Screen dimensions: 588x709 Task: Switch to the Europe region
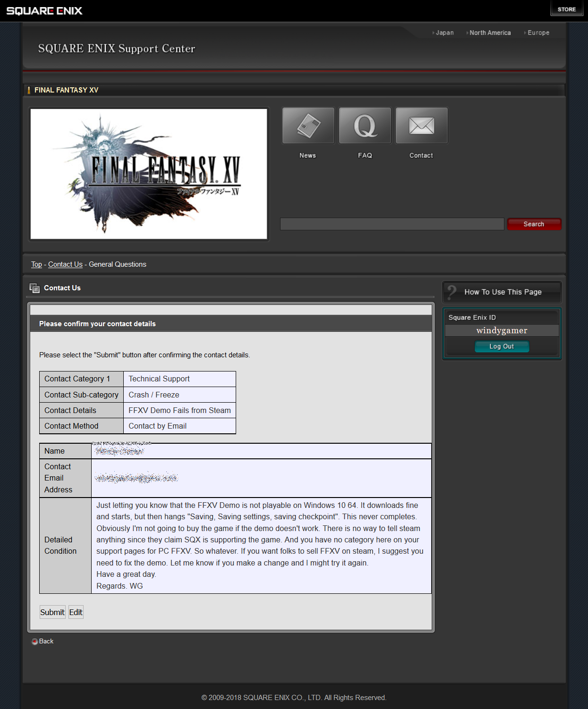coord(538,33)
